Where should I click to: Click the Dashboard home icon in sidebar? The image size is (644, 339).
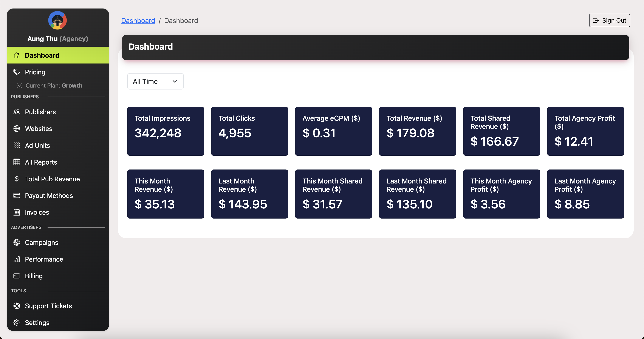point(17,55)
